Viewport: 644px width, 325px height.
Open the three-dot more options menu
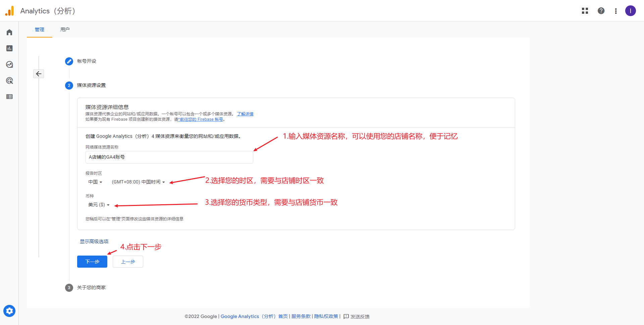[x=616, y=11]
